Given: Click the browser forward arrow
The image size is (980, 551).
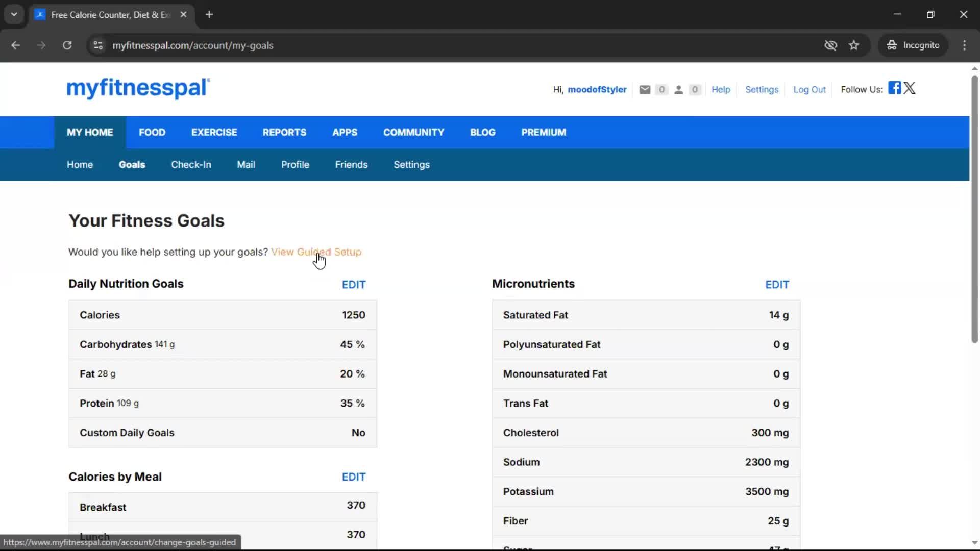Looking at the screenshot, I should point(41,45).
